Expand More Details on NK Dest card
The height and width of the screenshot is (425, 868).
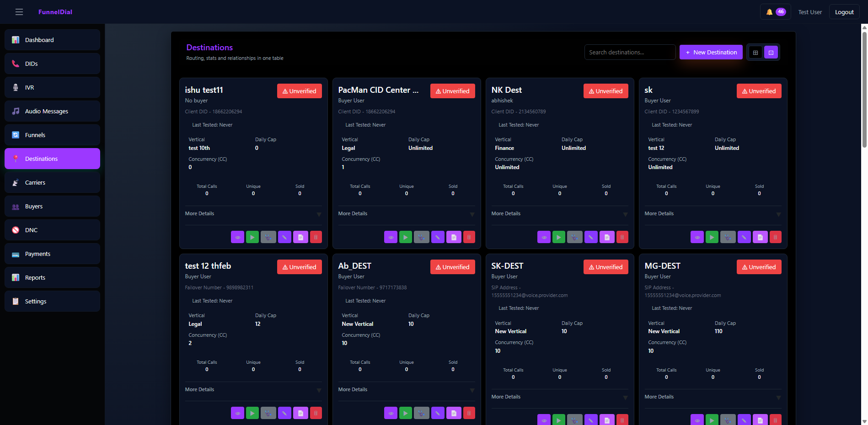pos(559,214)
